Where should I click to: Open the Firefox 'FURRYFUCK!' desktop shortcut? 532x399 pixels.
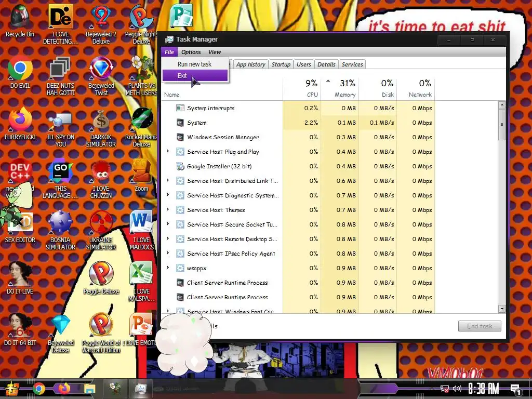click(x=20, y=124)
